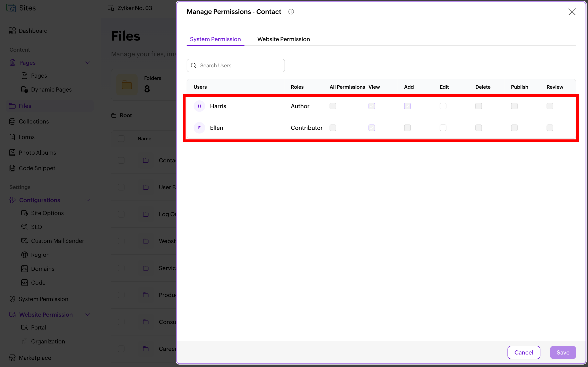
Task: Collapse the Configurations section chevron
Action: 88,200
